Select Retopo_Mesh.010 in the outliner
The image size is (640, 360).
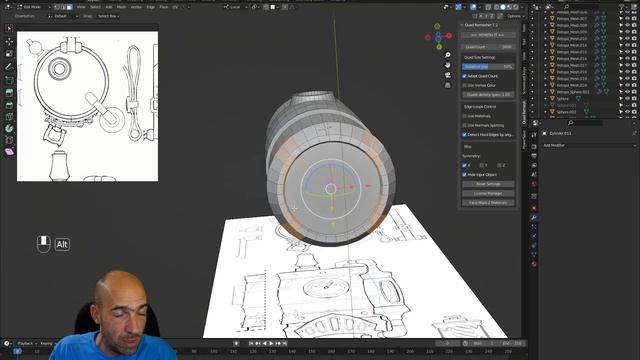[x=572, y=39]
